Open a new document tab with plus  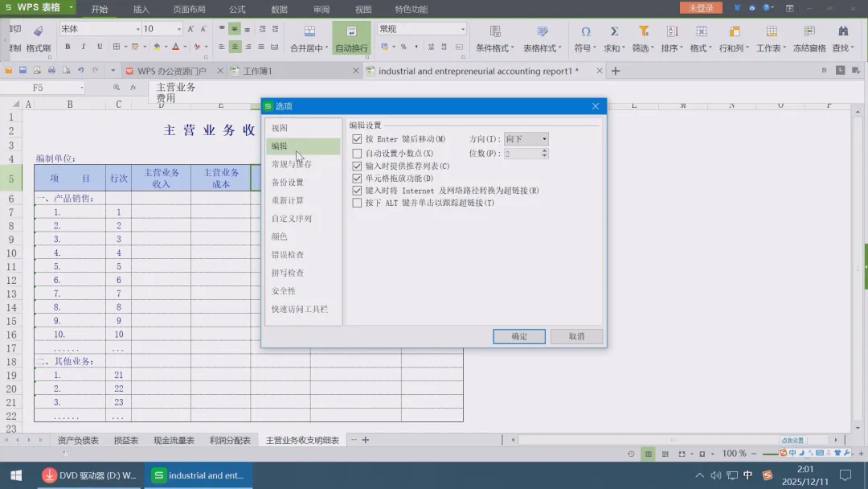click(616, 71)
